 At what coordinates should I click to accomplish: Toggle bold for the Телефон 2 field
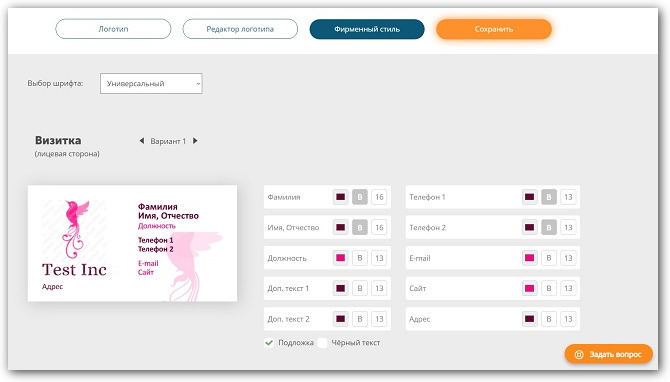(x=549, y=227)
